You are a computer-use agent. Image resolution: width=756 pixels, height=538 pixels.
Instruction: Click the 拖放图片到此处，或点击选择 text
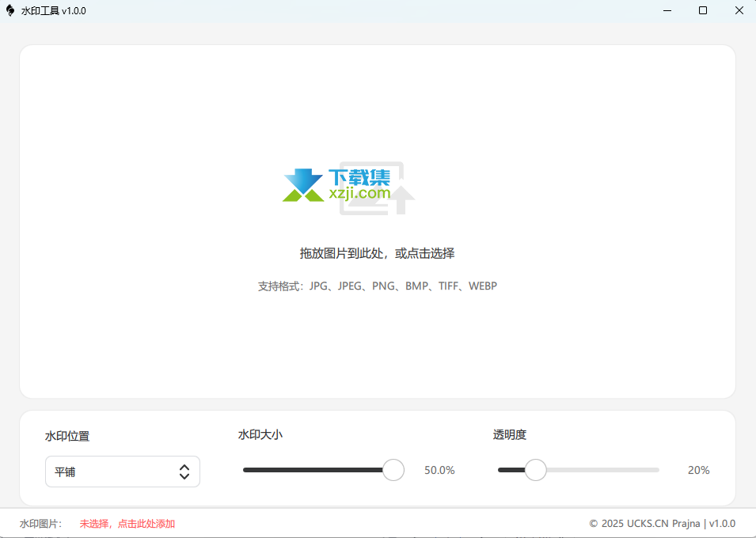[377, 253]
